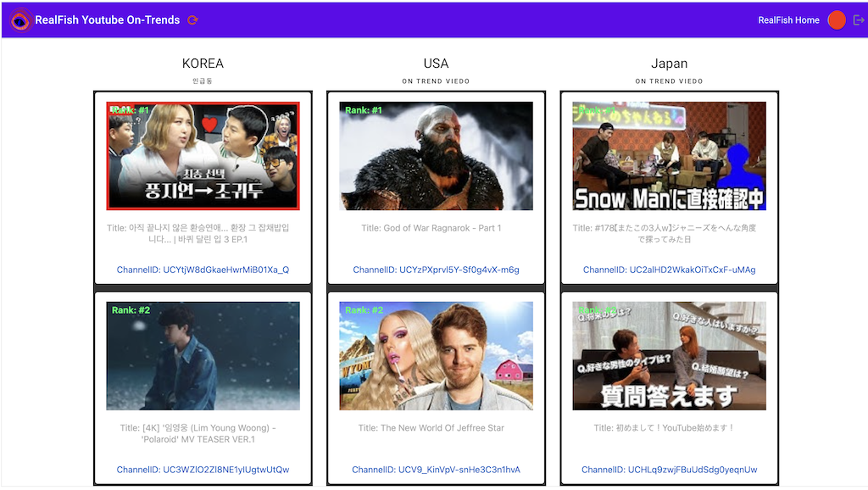This screenshot has height=490, width=868.
Task: Click the orange refresh icon beside the title
Action: 192,20
